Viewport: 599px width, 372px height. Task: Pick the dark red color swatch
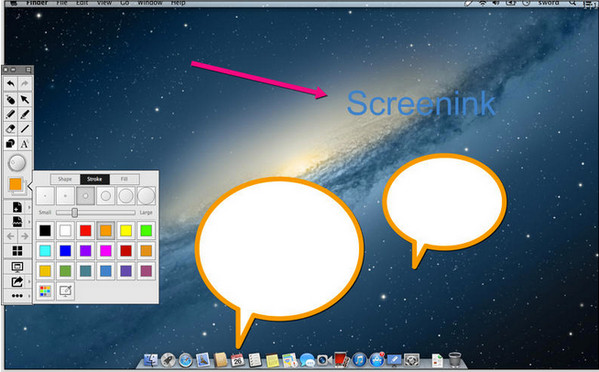126,251
